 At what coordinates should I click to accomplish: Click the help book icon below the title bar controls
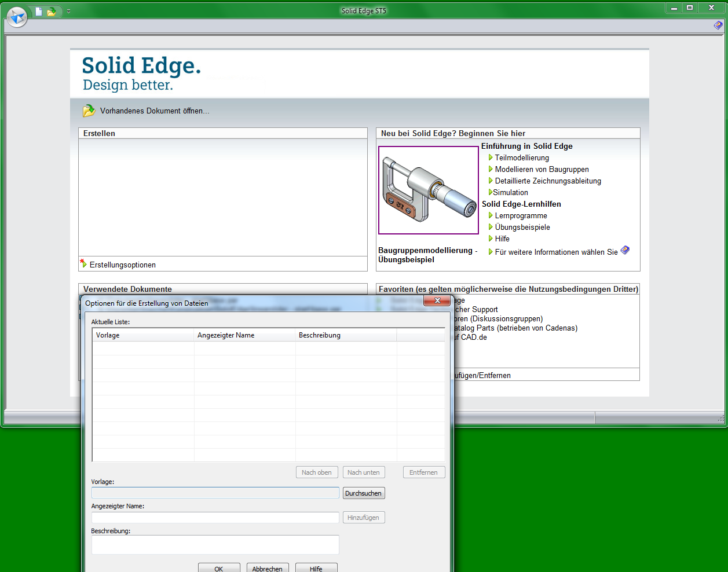[718, 25]
